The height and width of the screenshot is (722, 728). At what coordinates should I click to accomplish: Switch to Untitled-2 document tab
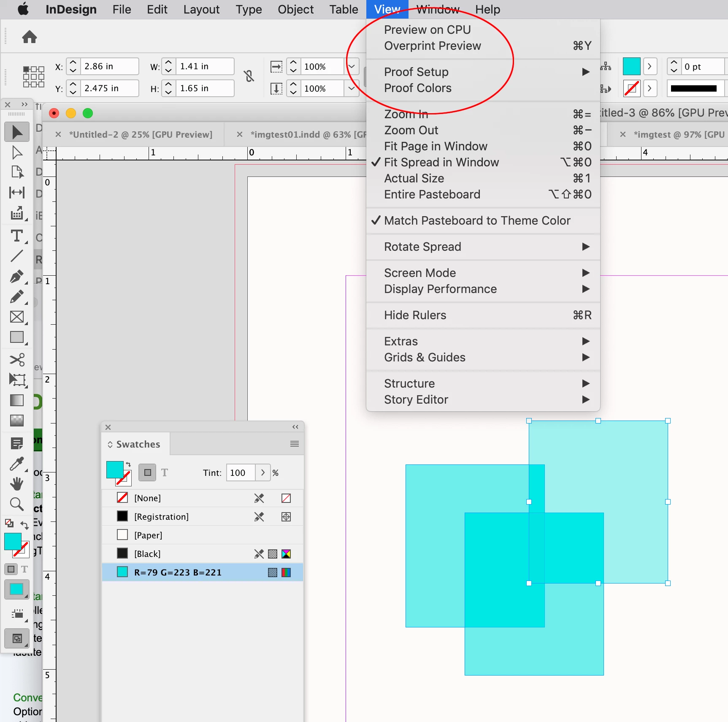click(141, 135)
